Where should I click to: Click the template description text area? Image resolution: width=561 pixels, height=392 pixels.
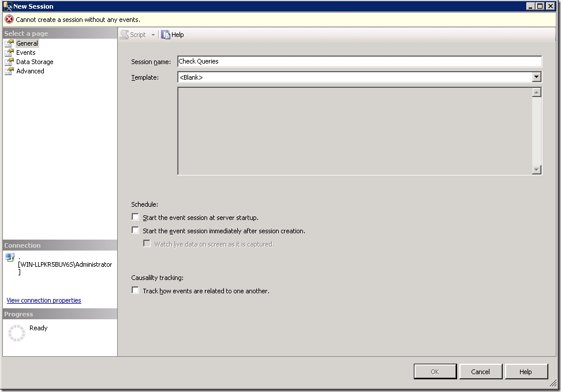354,131
